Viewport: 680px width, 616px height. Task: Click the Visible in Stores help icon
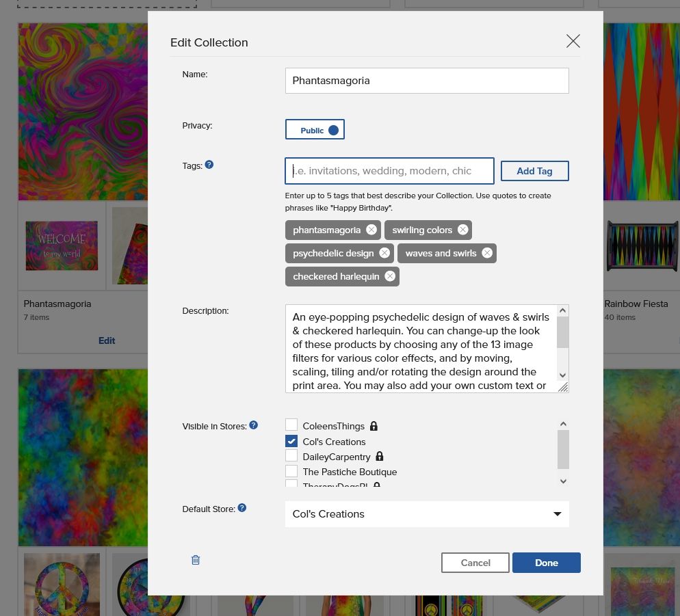coord(253,425)
